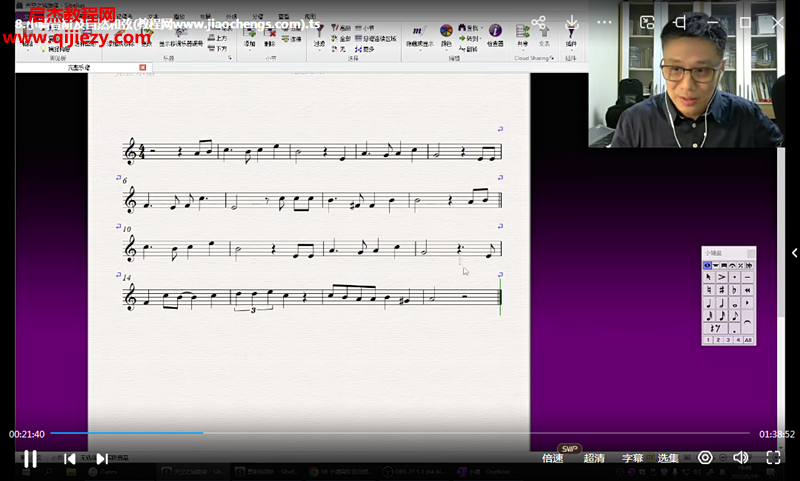Viewport: 800px width, 481px height.
Task: Click 添加 add bars button in ribbon
Action: pos(249,37)
